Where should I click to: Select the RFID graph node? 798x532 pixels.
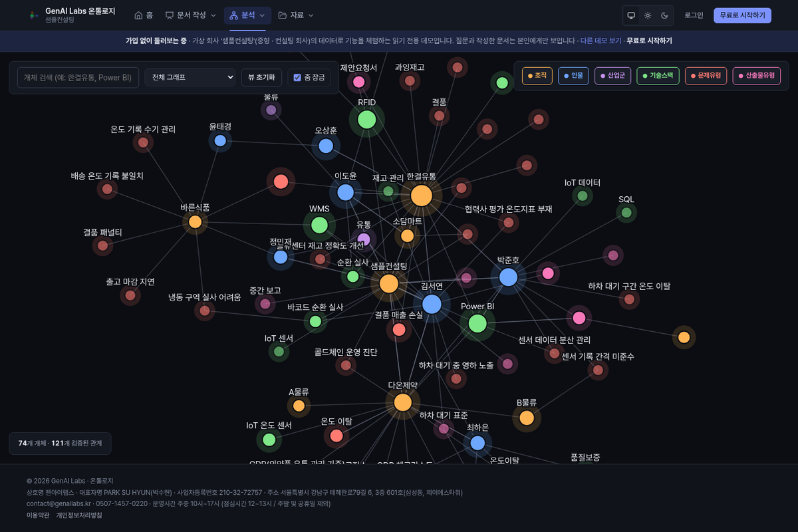[x=367, y=120]
